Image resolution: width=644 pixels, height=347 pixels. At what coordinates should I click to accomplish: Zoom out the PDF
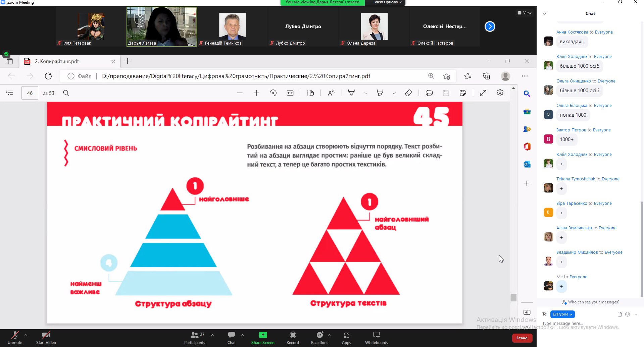pyautogui.click(x=239, y=93)
